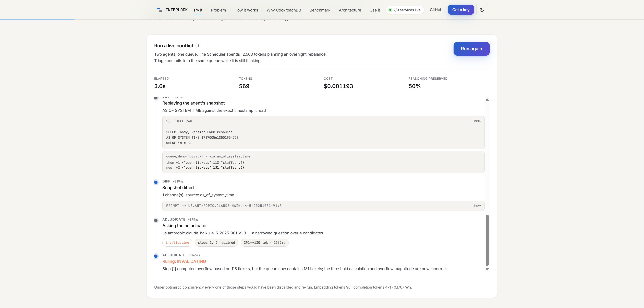Viewport: 644px width, 308px height.
Task: Click the steps 1, 2 repaired chip
Action: click(x=216, y=243)
